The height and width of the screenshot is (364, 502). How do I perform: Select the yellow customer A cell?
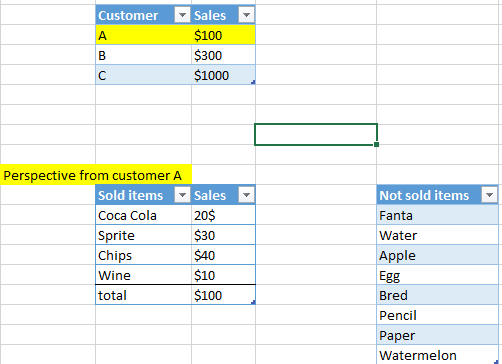[144, 35]
